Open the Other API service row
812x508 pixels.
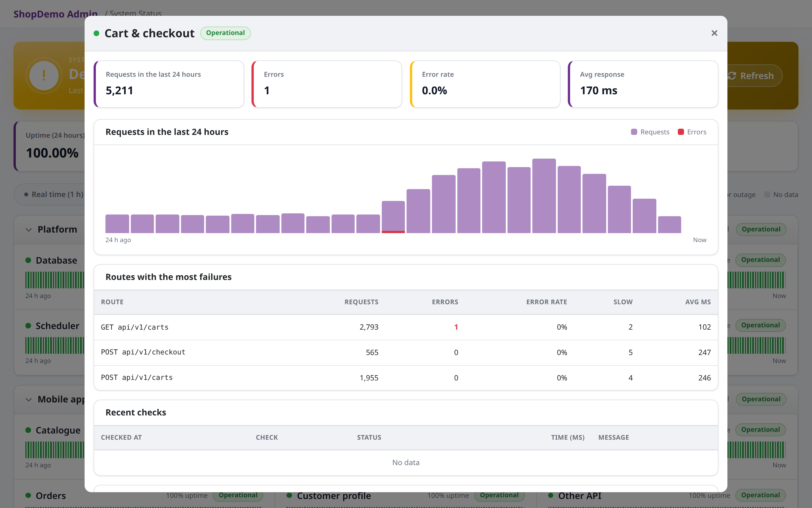(x=579, y=496)
